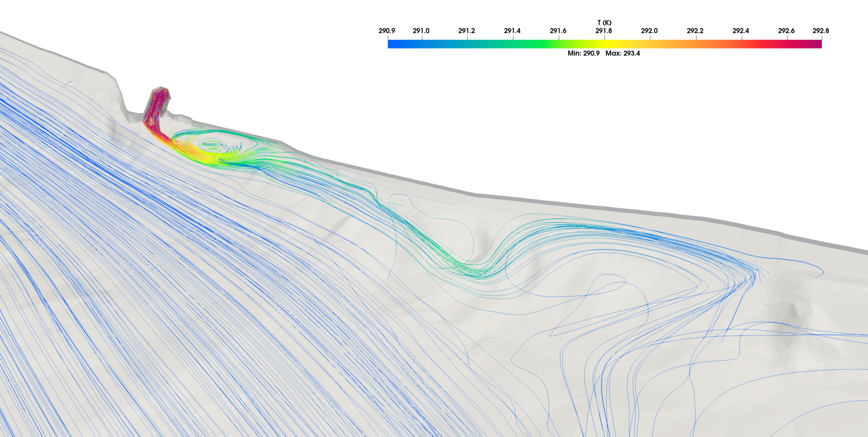Pick the magenta end of the color bar
Screen dimensions: 868x437
tap(818, 44)
